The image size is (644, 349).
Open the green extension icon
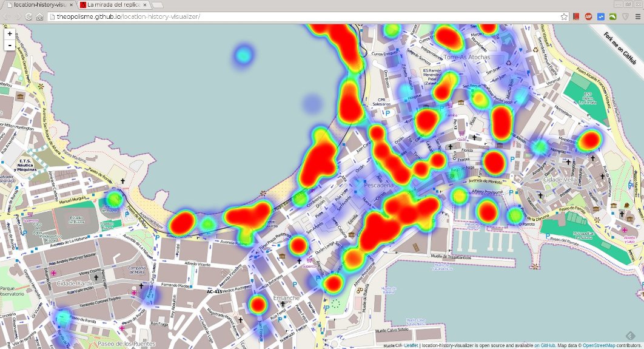click(x=613, y=16)
